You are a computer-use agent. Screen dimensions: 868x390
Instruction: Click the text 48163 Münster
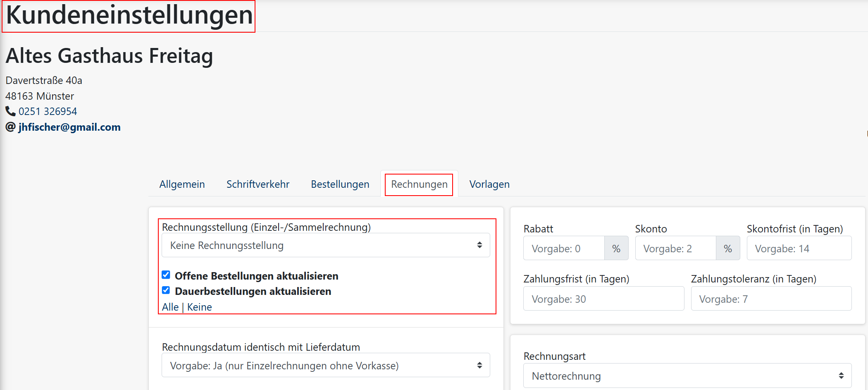[x=40, y=96]
